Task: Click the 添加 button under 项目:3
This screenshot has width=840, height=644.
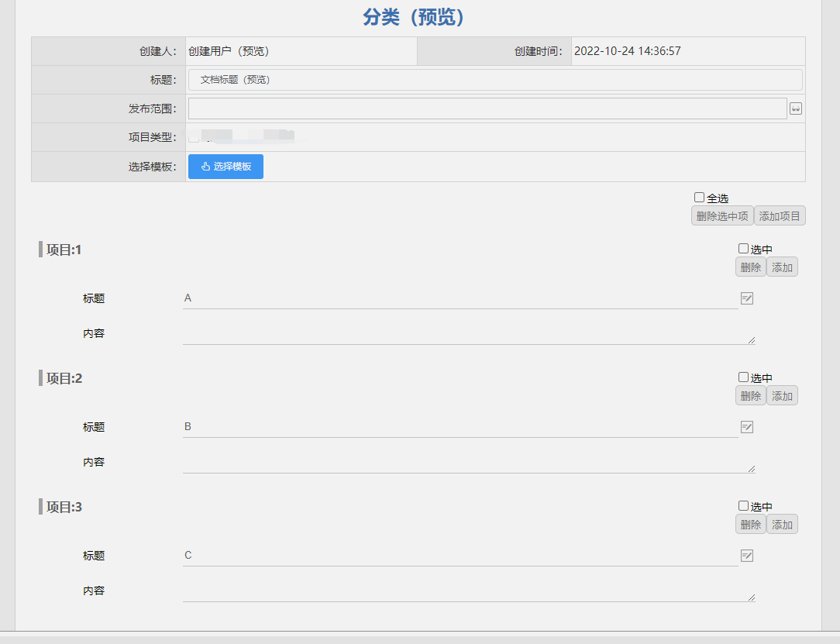Action: tap(782, 524)
